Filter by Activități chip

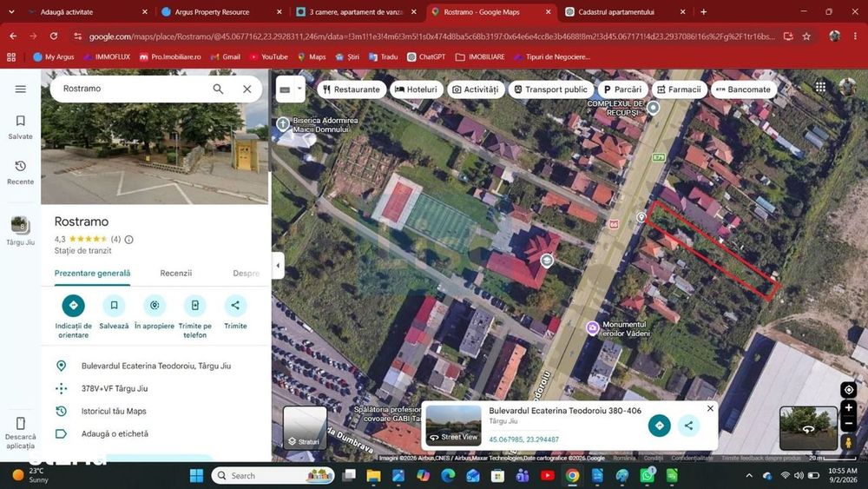click(476, 89)
